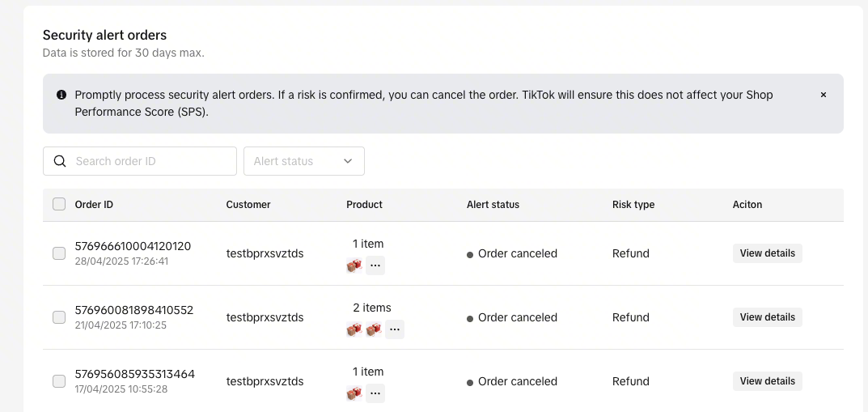Click the info icon in the banner
This screenshot has height=412, width=868.
click(61, 95)
